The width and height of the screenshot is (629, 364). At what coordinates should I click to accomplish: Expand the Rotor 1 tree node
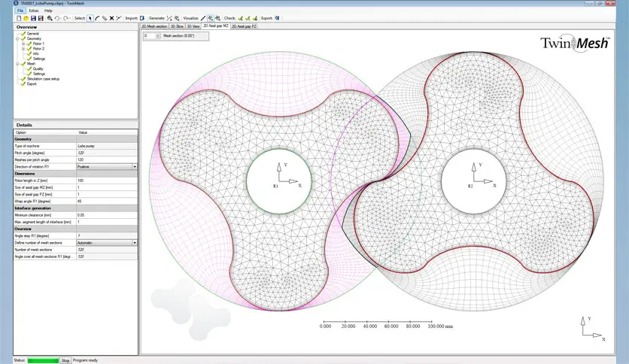[x=23, y=44]
